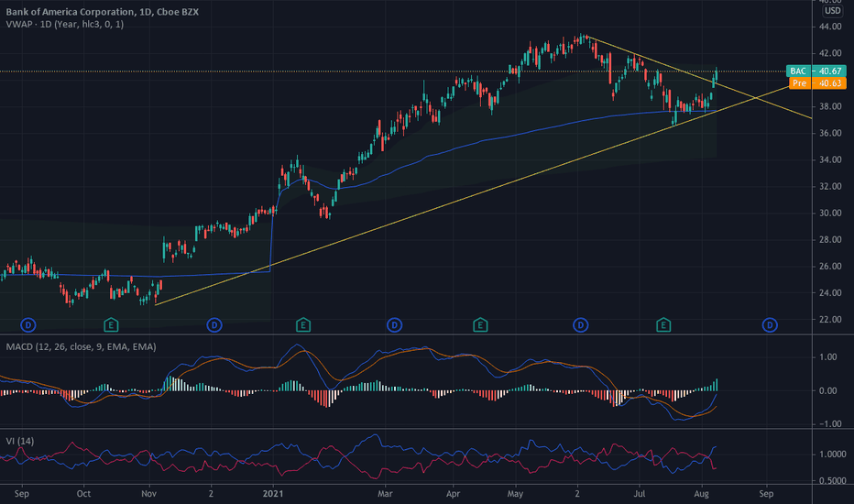The image size is (854, 504).
Task: Click the 44.00 price axis label
Action: 830,27
